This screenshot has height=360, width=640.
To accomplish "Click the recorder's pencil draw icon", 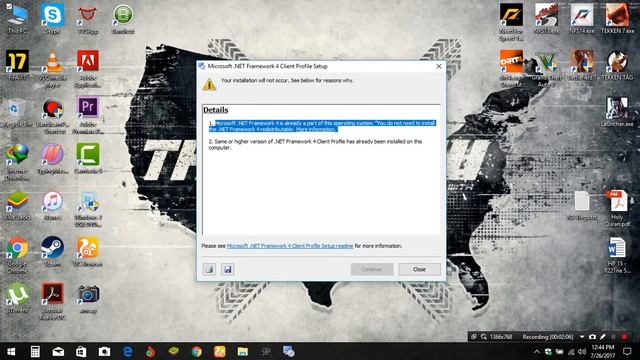I will click(x=603, y=337).
